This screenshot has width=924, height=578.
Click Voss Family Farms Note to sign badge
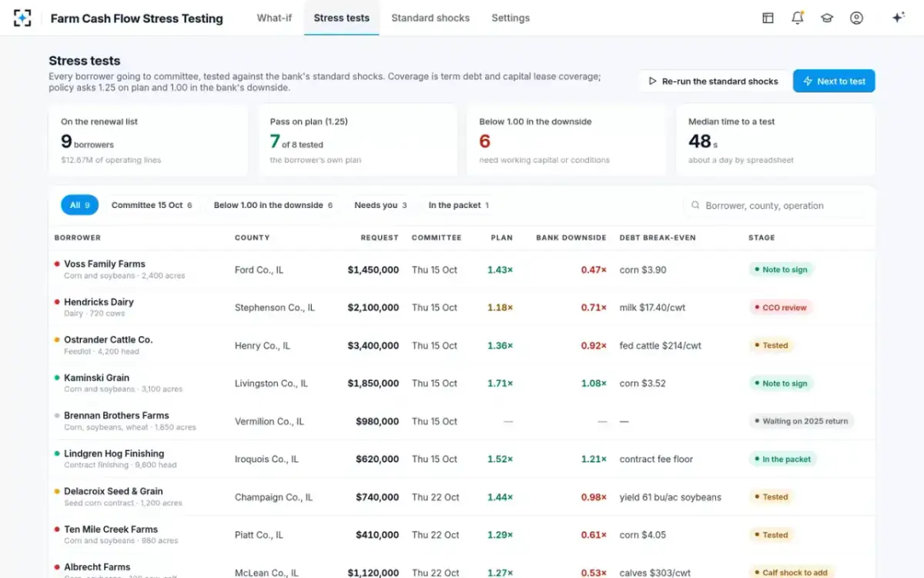point(781,270)
